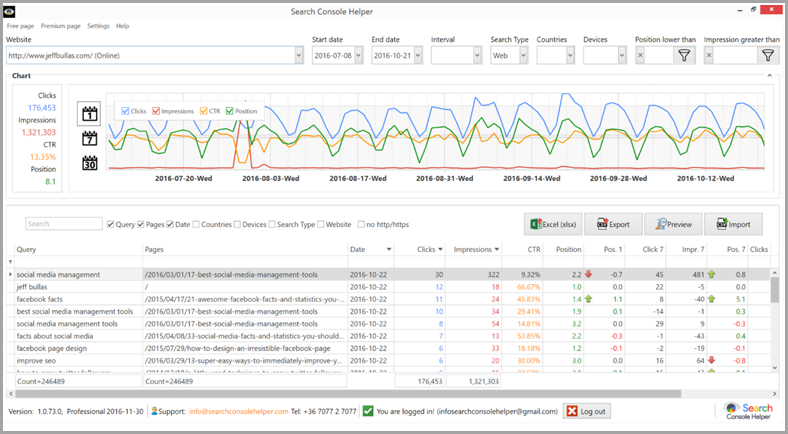The width and height of the screenshot is (788, 434).
Task: Open the Clicks column sort arrow
Action: coord(440,249)
